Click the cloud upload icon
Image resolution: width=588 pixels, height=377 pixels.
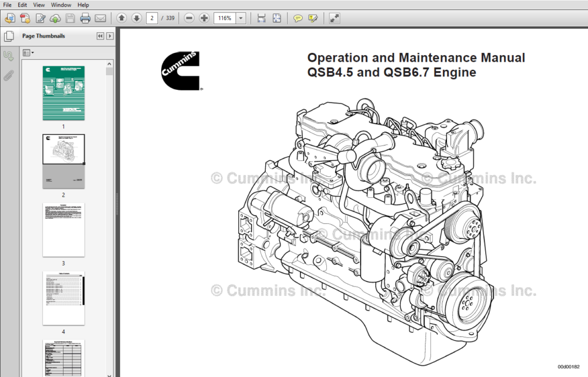(x=55, y=18)
